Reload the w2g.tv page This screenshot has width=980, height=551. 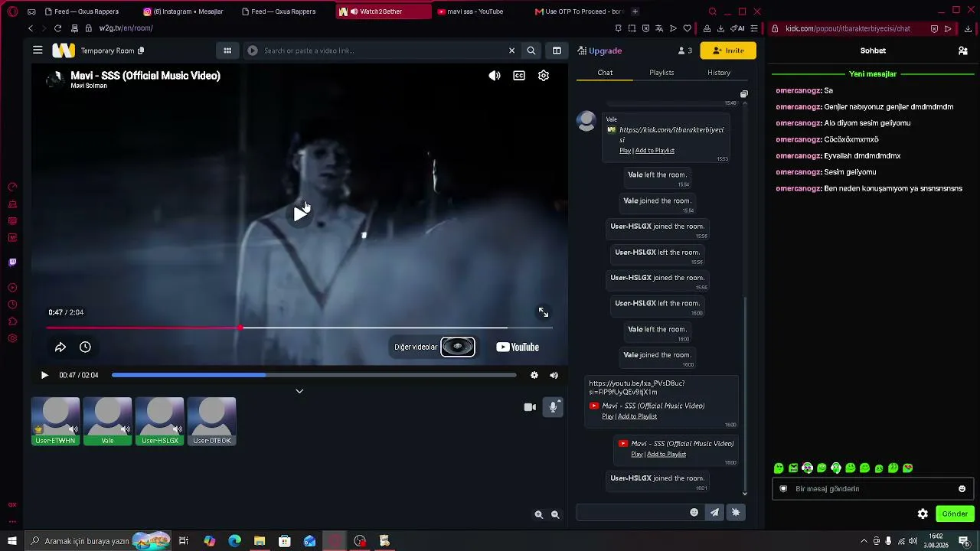coord(57,28)
